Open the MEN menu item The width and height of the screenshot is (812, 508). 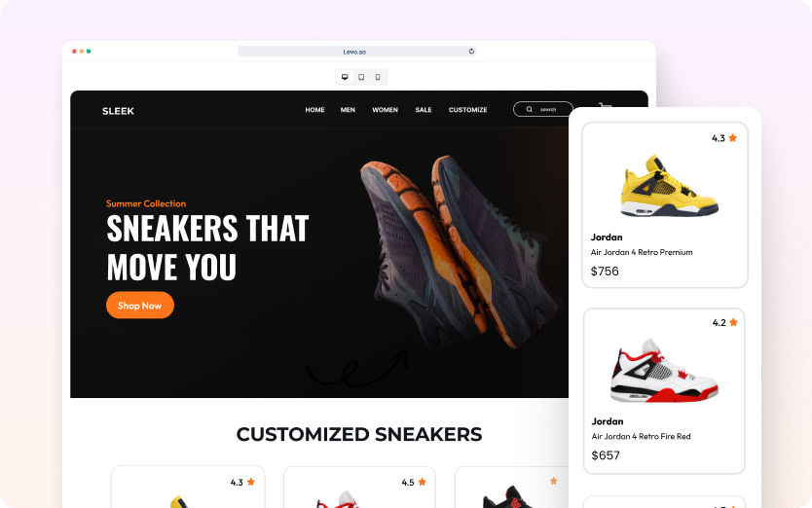tap(348, 110)
